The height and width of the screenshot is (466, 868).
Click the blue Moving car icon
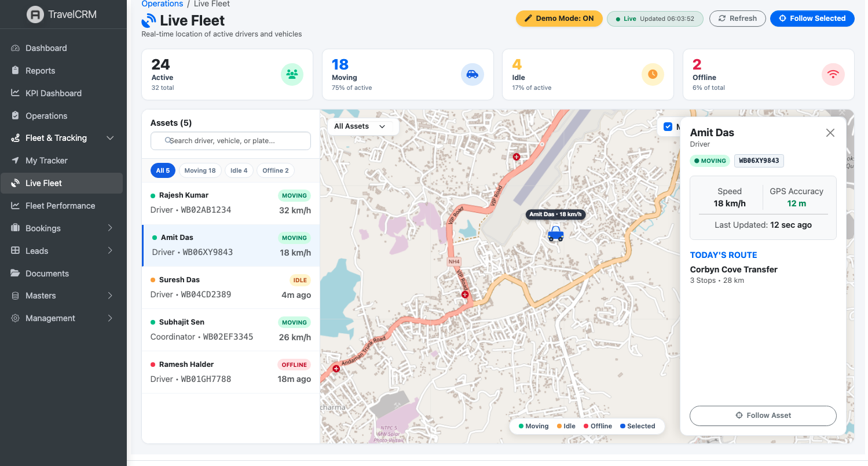click(473, 74)
